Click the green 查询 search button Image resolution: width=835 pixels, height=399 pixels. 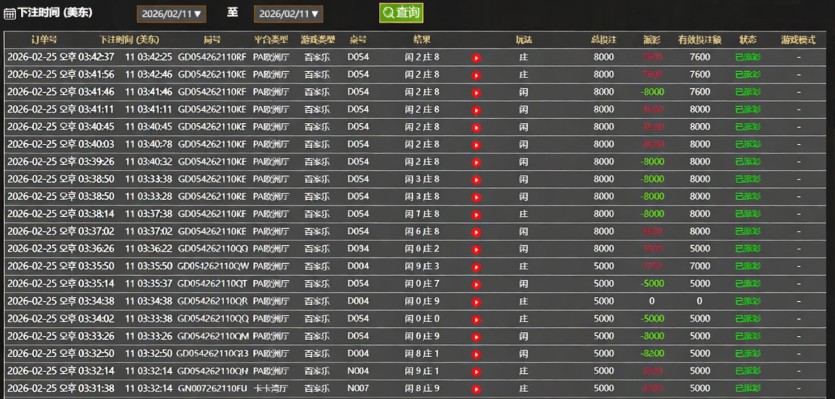pyautogui.click(x=401, y=13)
